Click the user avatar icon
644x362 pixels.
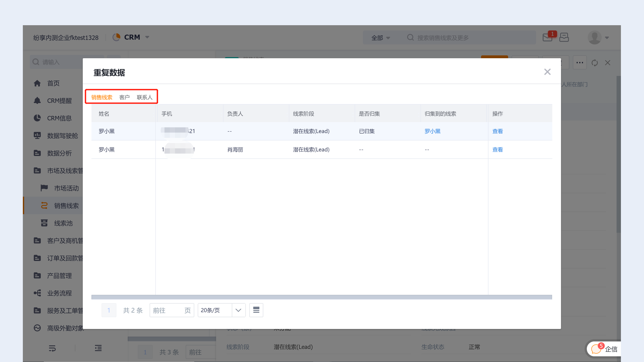coord(595,37)
